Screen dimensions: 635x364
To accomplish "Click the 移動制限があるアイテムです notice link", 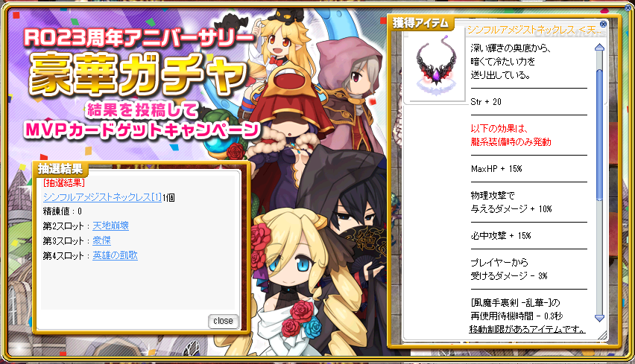I will coord(527,329).
